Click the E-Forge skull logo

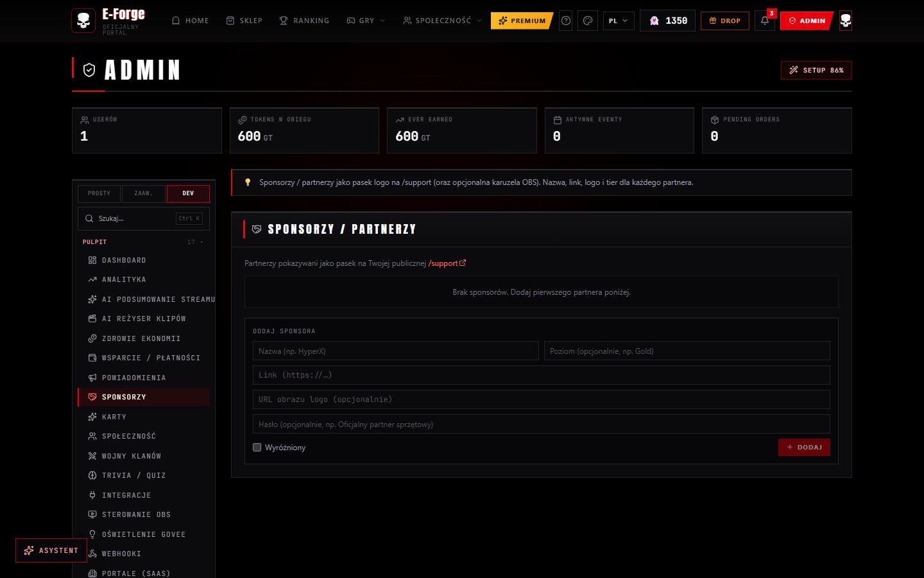tap(83, 21)
